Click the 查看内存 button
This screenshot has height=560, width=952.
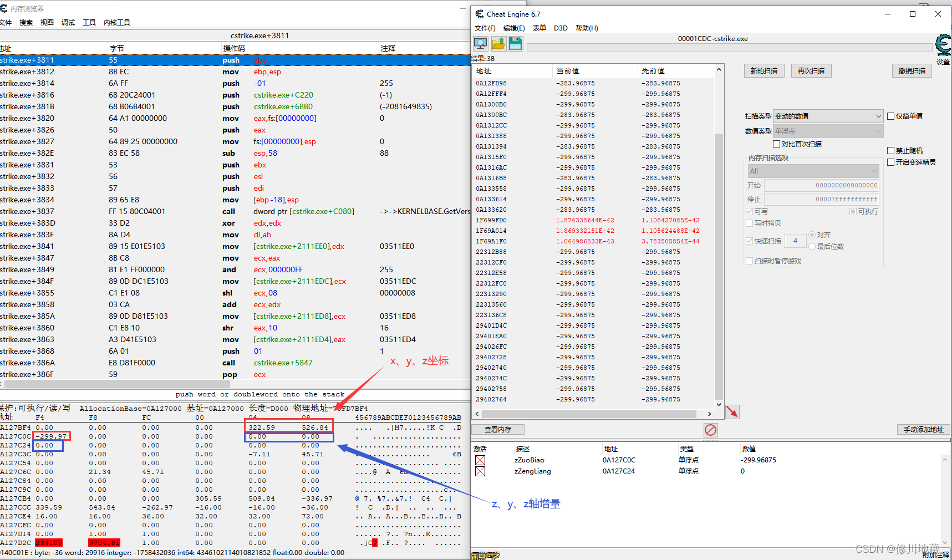pyautogui.click(x=498, y=430)
